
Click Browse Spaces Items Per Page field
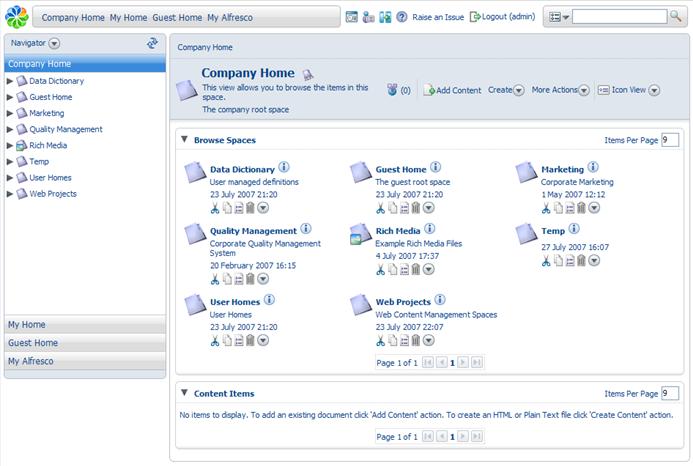pyautogui.click(x=670, y=140)
